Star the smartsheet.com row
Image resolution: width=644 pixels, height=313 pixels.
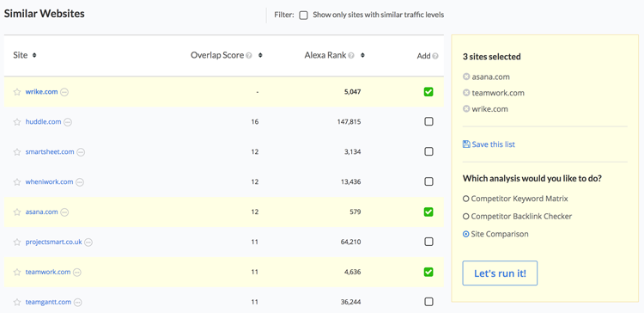tap(17, 152)
